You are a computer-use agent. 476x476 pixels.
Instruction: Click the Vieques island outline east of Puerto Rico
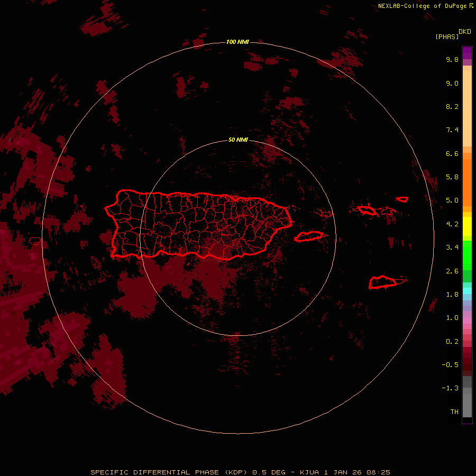pos(309,236)
